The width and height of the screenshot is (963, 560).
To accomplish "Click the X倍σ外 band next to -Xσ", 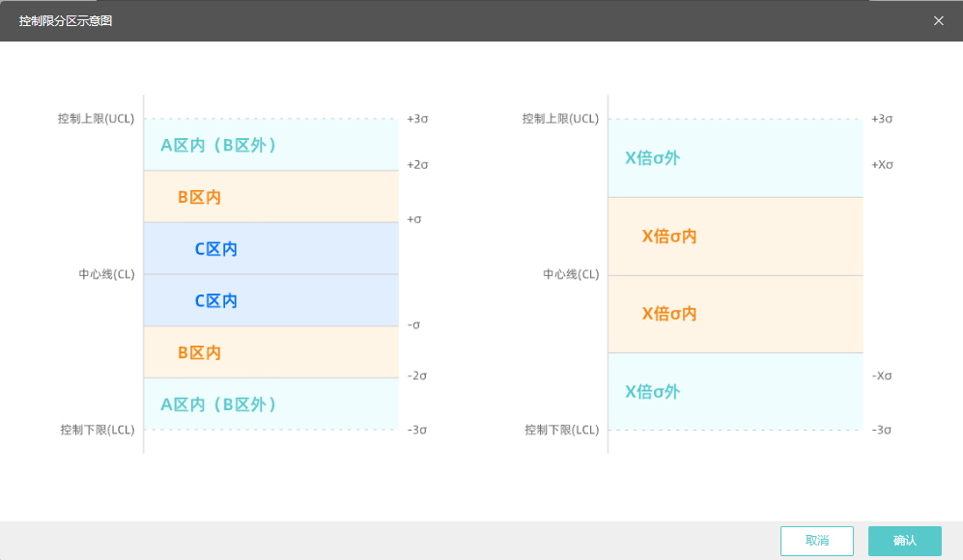I will coord(736,391).
